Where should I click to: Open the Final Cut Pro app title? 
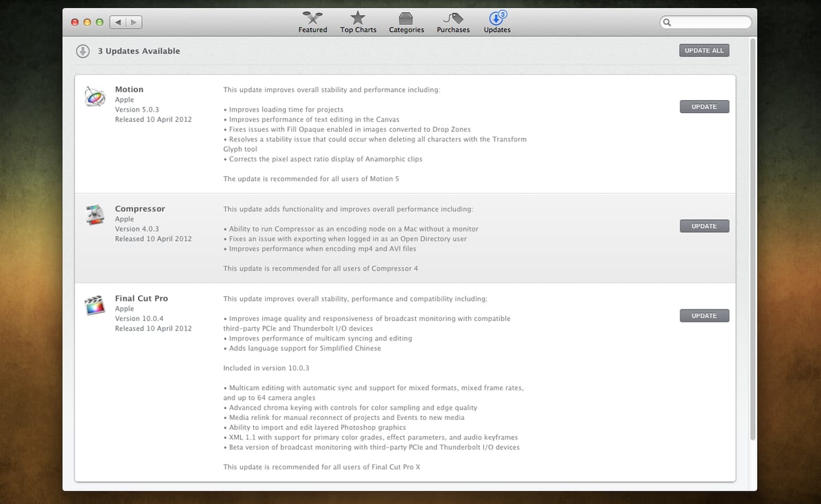point(141,298)
